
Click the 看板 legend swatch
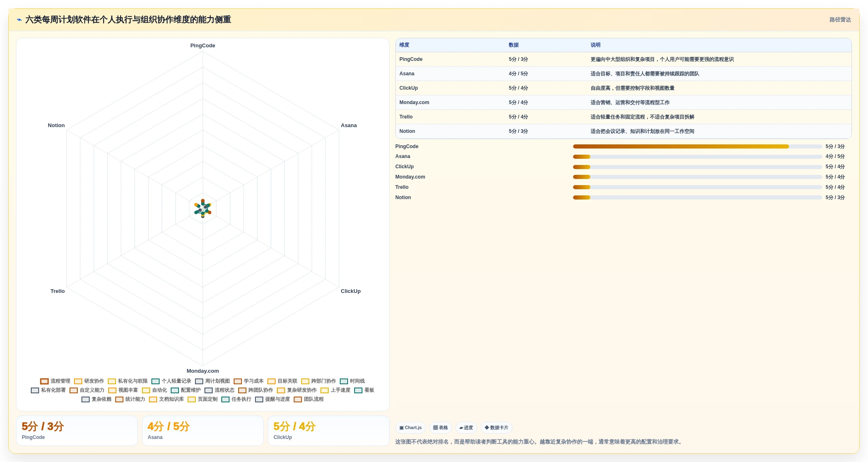(x=358, y=390)
